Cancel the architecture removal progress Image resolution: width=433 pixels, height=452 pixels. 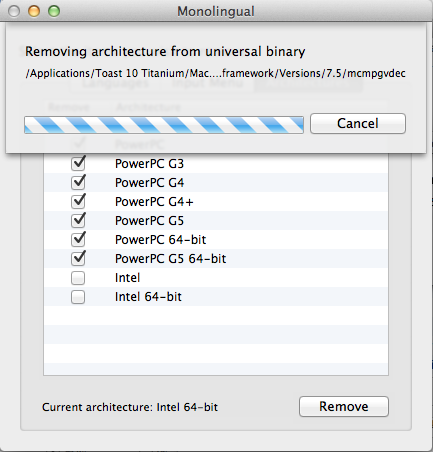click(x=358, y=123)
